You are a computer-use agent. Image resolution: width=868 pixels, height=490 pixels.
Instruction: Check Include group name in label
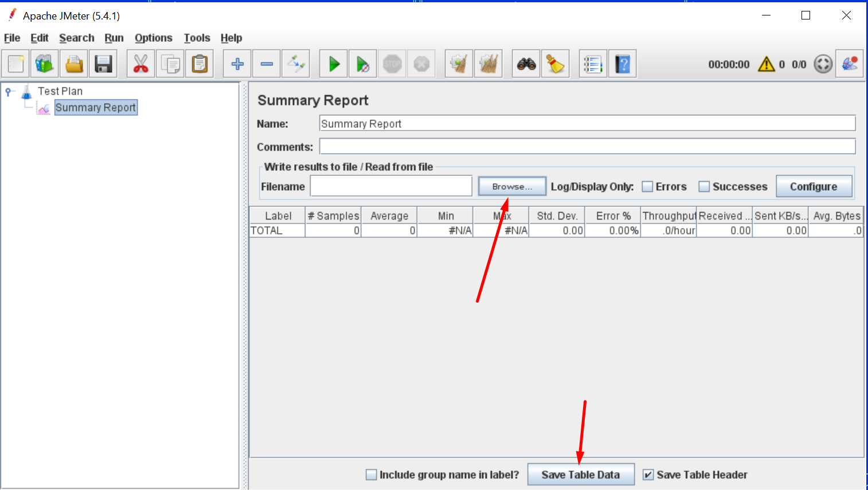[372, 475]
